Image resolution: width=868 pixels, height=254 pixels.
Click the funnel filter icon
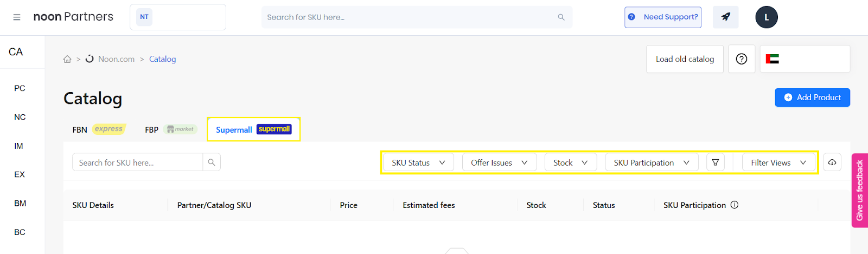click(716, 162)
